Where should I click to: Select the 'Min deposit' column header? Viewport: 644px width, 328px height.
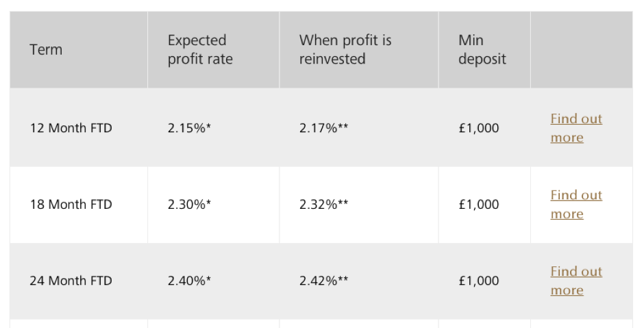tap(482, 50)
